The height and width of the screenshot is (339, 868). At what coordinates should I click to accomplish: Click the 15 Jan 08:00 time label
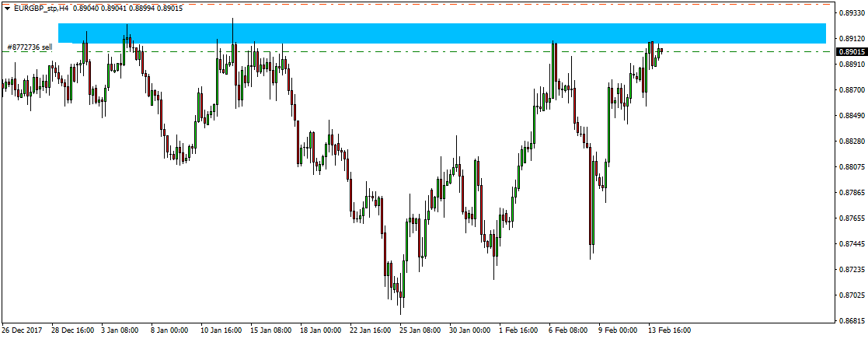[272, 330]
